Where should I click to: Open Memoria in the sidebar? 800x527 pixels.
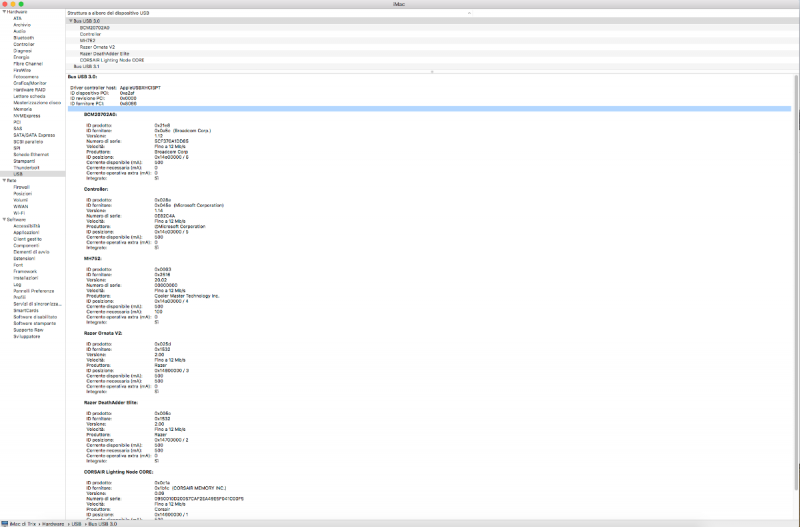coord(22,109)
